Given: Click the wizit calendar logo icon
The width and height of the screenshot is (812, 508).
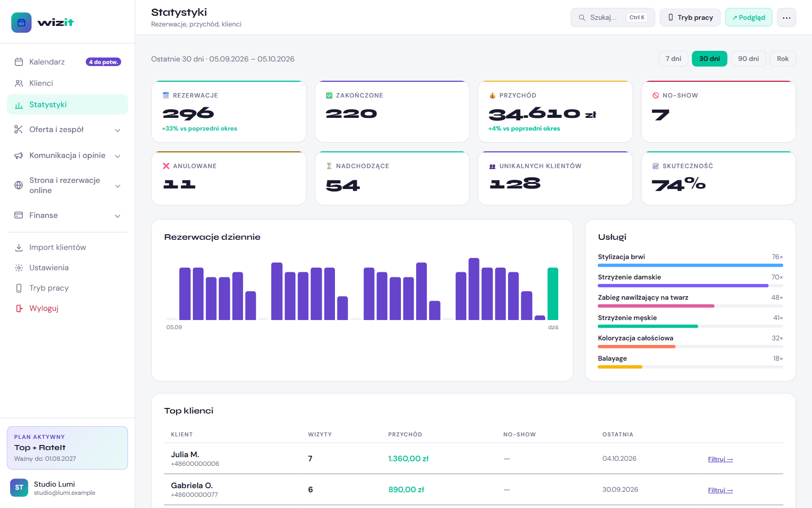Looking at the screenshot, I should coord(21,22).
